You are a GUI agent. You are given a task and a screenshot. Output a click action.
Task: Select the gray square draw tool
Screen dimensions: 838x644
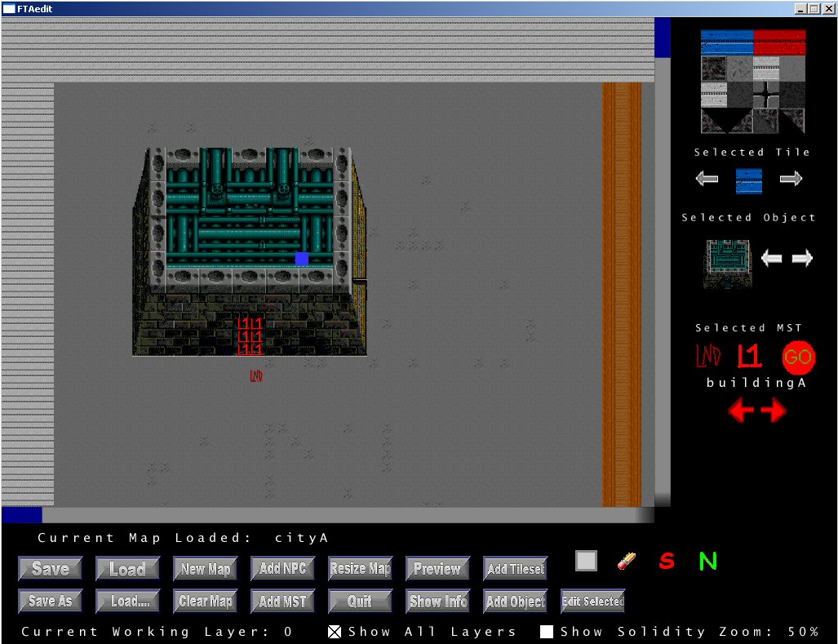tap(586, 561)
